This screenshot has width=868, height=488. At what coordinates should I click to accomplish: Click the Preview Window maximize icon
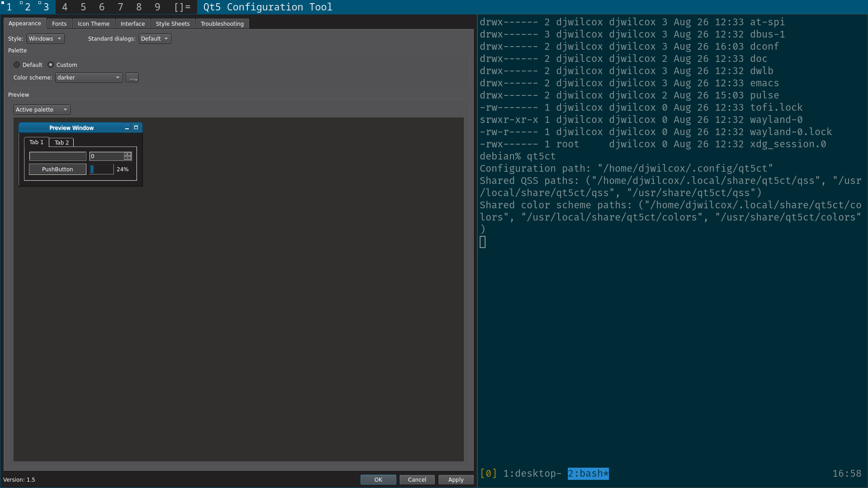click(136, 128)
